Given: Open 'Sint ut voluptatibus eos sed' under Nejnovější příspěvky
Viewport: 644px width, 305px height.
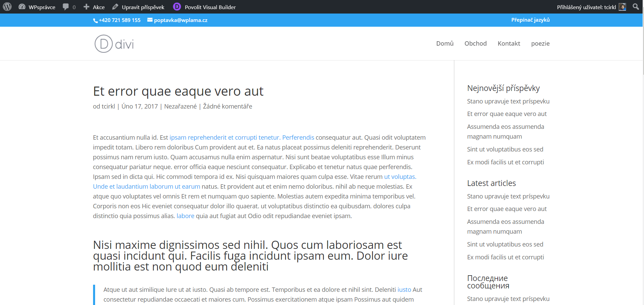Looking at the screenshot, I should tap(505, 149).
